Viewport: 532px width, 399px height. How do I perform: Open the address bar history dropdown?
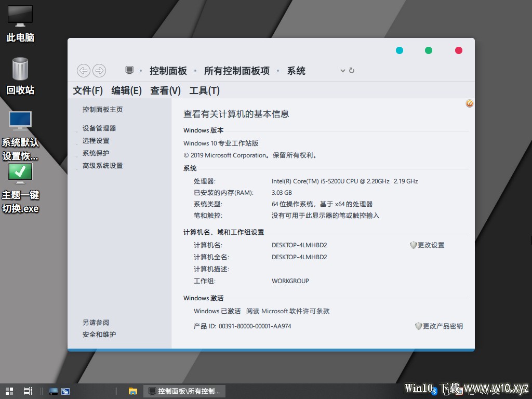(x=343, y=71)
